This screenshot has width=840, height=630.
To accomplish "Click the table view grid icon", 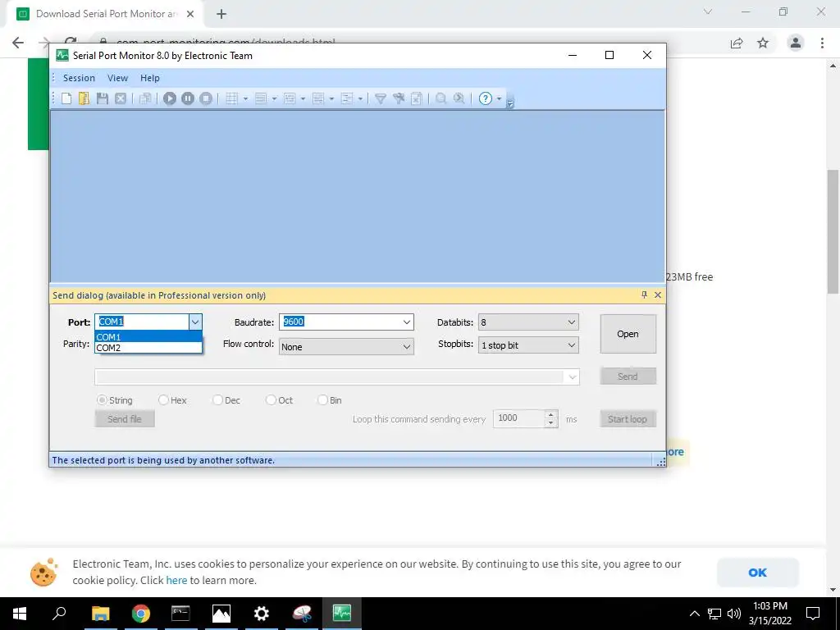I will 231,98.
